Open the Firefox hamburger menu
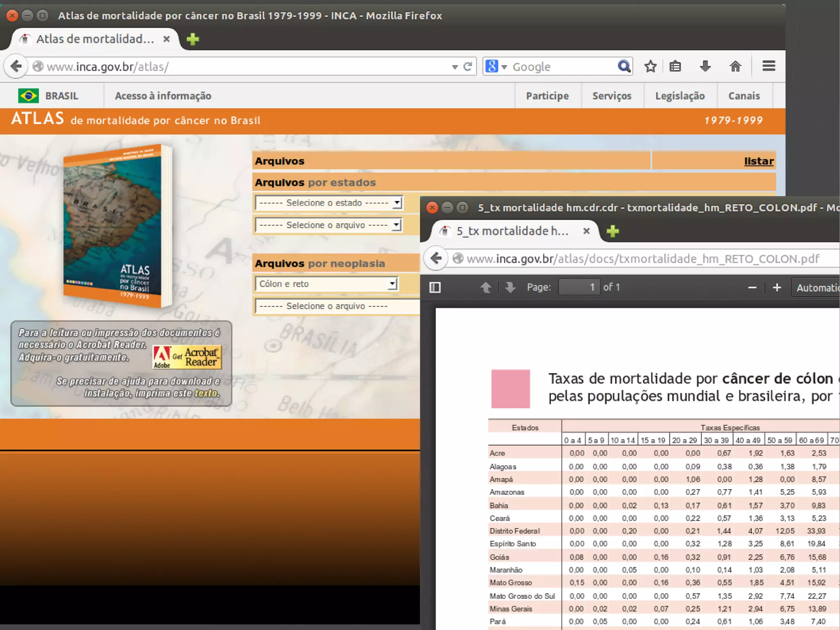840x630 pixels. (x=768, y=66)
